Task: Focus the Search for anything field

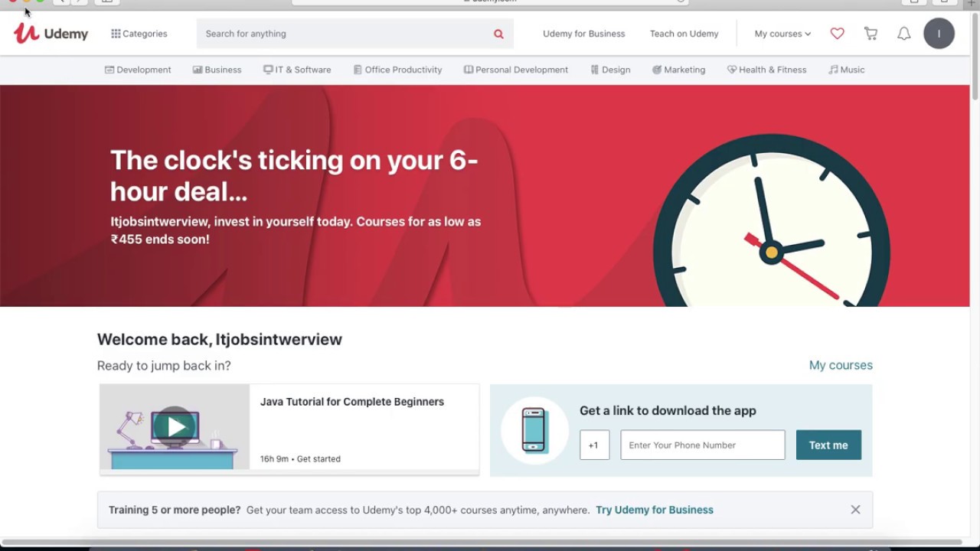Action: pyautogui.click(x=345, y=34)
